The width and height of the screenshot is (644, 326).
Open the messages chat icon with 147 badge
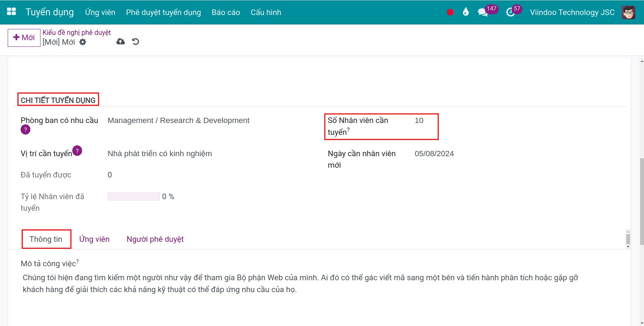483,13
